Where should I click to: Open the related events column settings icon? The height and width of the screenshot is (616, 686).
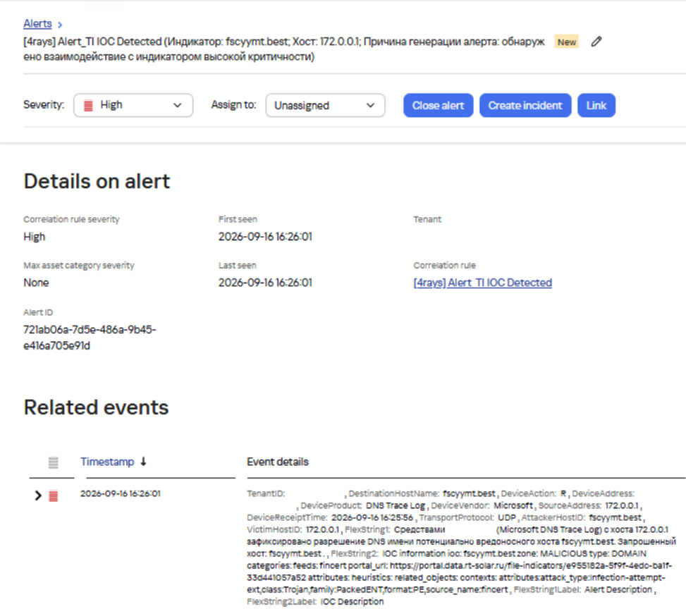(53, 462)
